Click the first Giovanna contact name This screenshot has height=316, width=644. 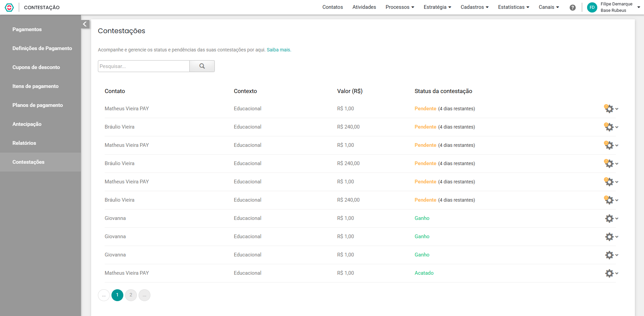point(115,218)
